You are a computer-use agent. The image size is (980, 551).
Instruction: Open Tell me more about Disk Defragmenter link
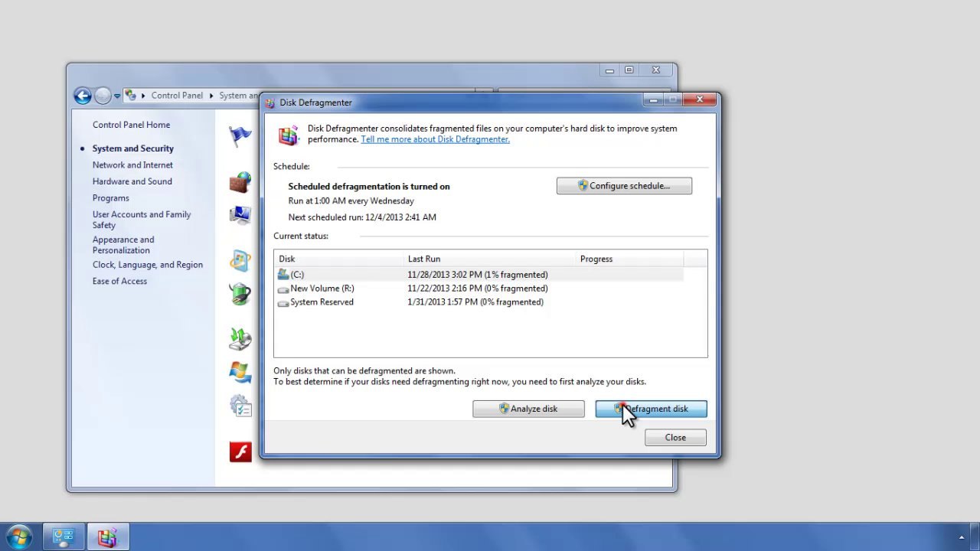pos(435,139)
